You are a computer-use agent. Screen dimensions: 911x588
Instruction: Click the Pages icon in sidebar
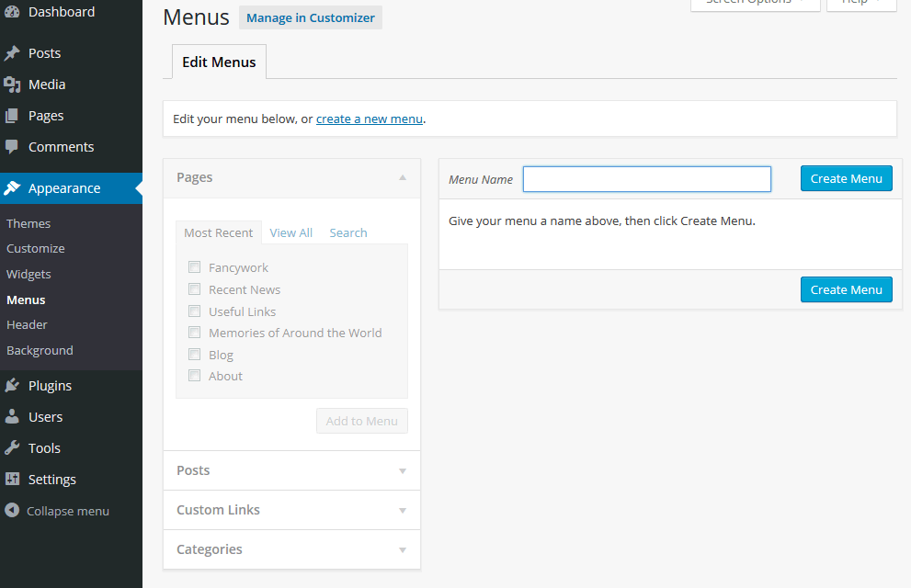12,116
